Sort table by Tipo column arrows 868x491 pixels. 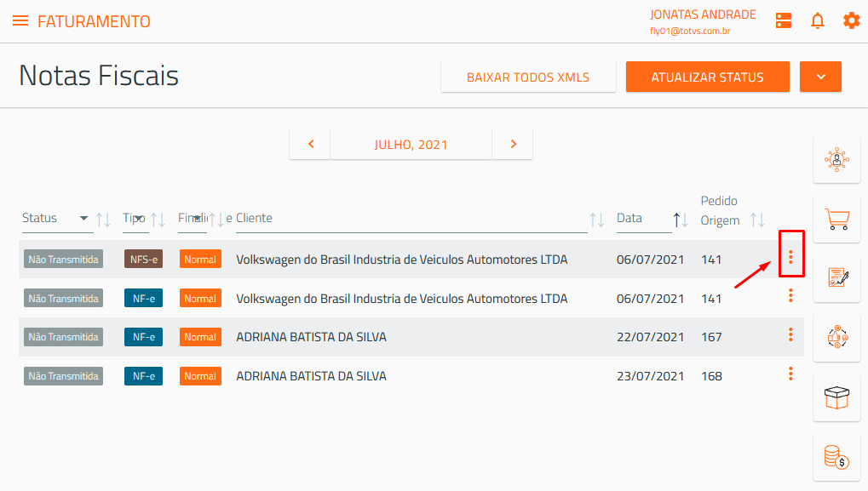tap(158, 220)
